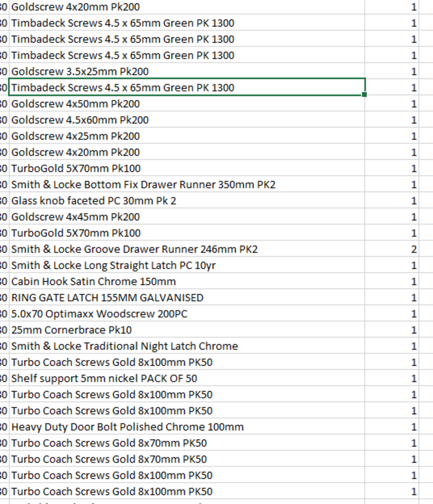Viewport: 433px width, 504px height.
Task: Click the 5.0x70 Optimaxx Woodscrew 200PC cell
Action: click(x=187, y=314)
